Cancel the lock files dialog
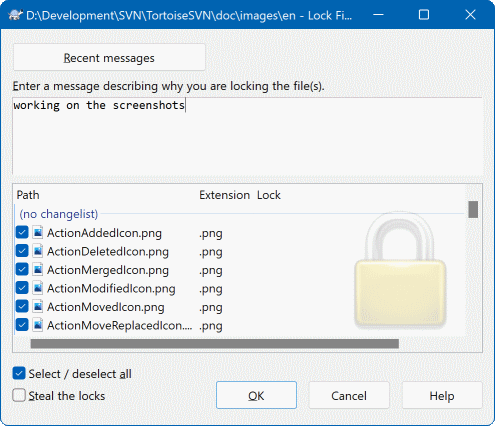This screenshot has width=495, height=426. (349, 395)
